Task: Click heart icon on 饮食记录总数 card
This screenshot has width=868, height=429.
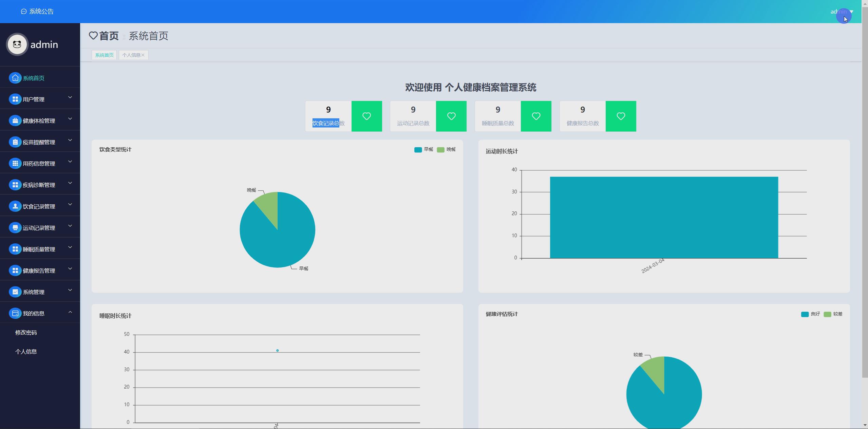Action: click(366, 116)
